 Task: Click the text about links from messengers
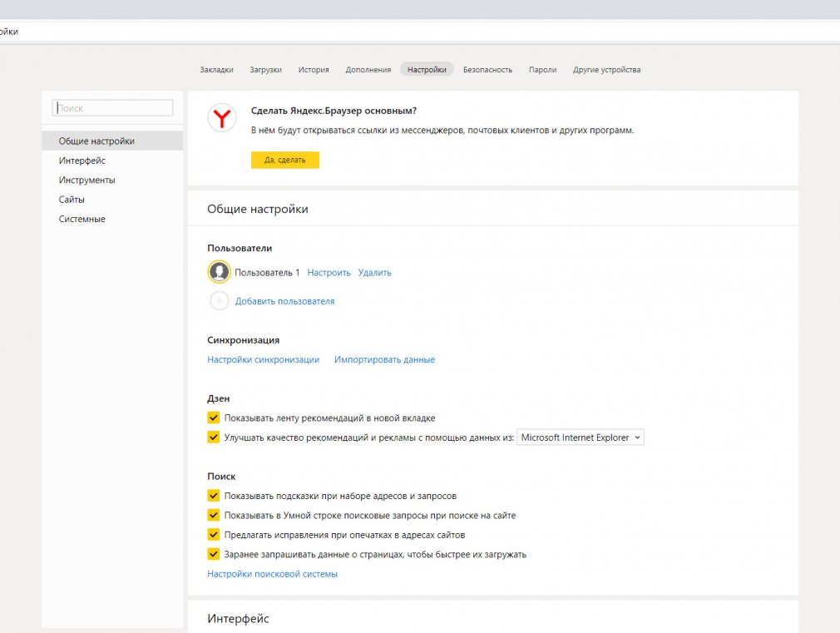click(x=442, y=131)
